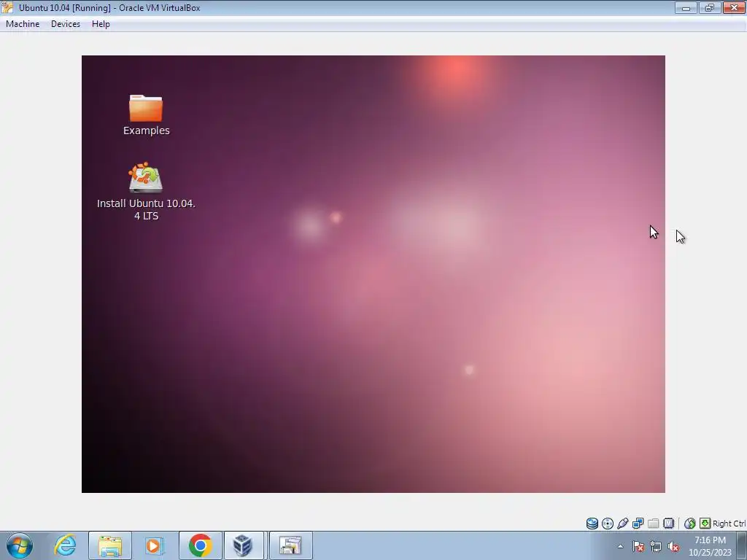Click the network adapters status icon
The width and height of the screenshot is (747, 560).
(638, 524)
